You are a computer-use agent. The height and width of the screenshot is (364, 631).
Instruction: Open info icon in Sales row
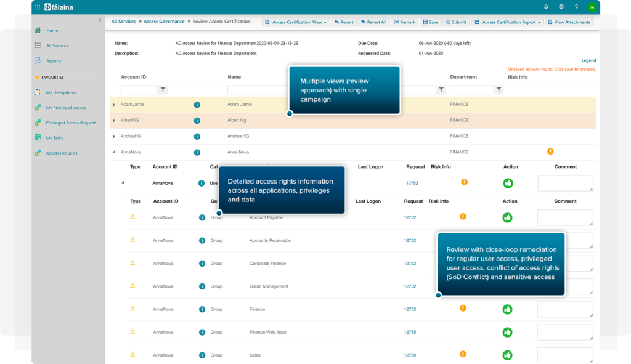pyautogui.click(x=202, y=355)
